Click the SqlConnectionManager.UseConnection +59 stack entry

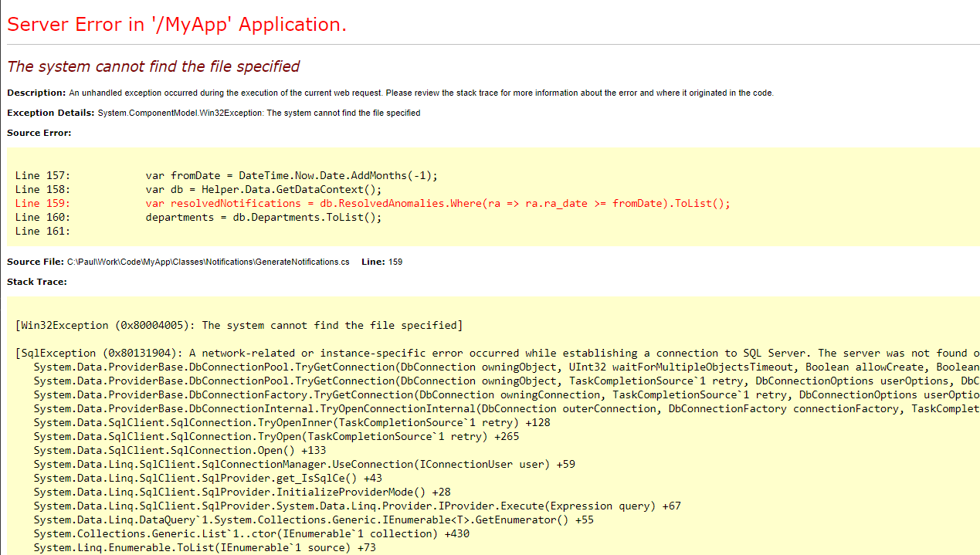click(304, 464)
